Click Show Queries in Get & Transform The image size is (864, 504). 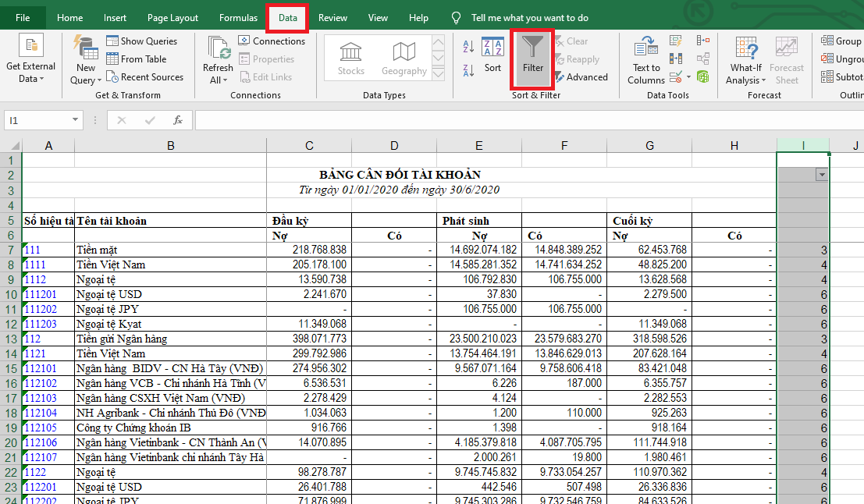pos(141,41)
